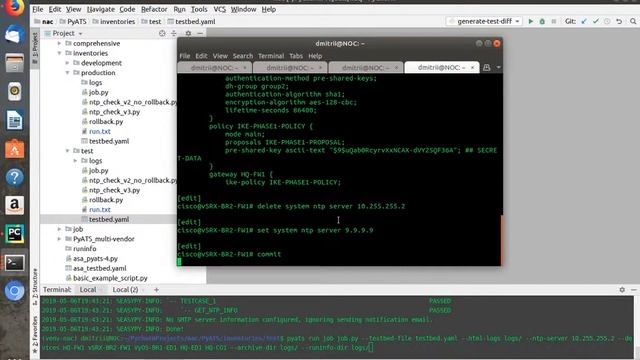Open the VCS menu
640x360 pixels.
pyautogui.click(x=220, y=9)
